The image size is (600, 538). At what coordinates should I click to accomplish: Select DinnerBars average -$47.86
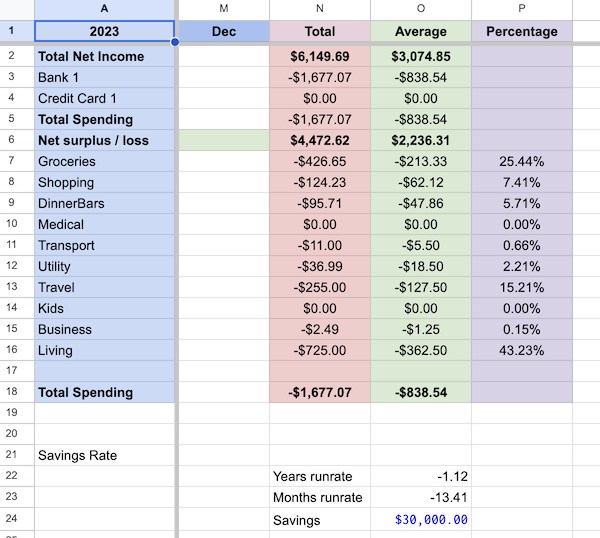coord(421,204)
